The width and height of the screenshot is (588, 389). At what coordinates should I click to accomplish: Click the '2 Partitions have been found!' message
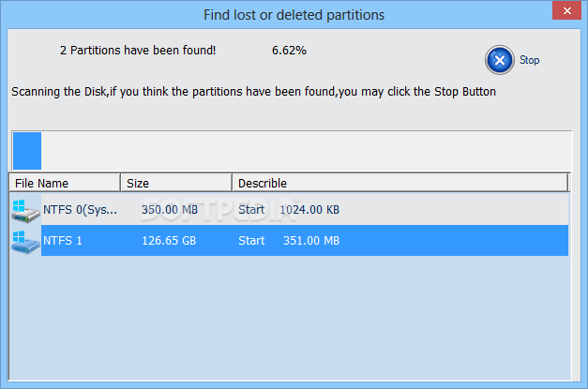(x=138, y=51)
